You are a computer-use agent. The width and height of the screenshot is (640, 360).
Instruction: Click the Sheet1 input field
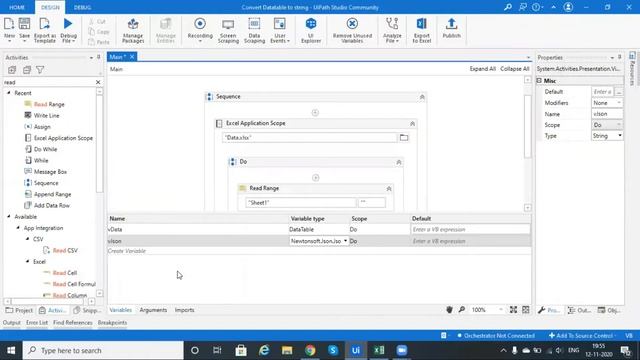(x=301, y=202)
